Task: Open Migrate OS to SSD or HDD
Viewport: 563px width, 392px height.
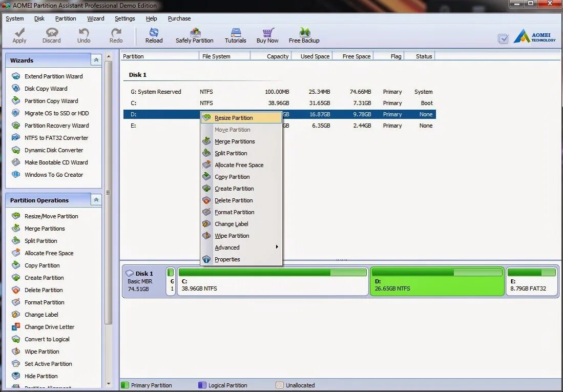Action: point(57,113)
